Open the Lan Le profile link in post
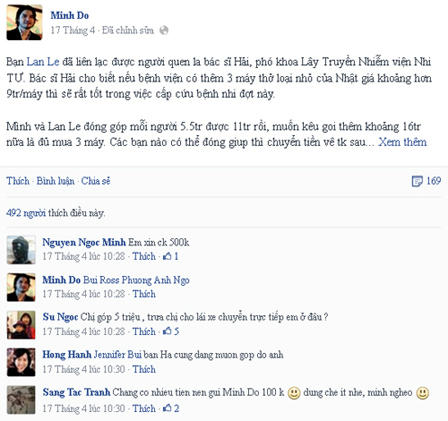 coord(43,62)
